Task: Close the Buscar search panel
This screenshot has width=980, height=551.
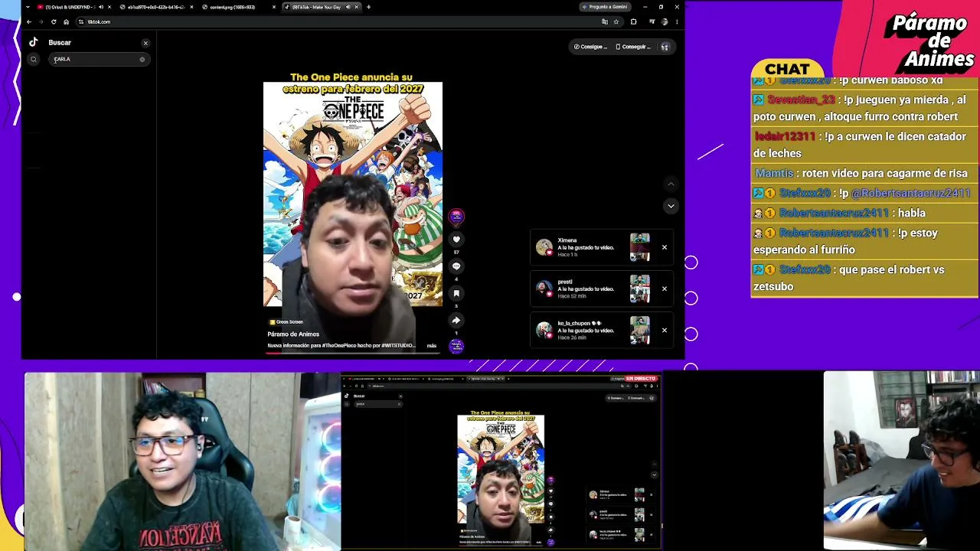Action: (x=145, y=43)
